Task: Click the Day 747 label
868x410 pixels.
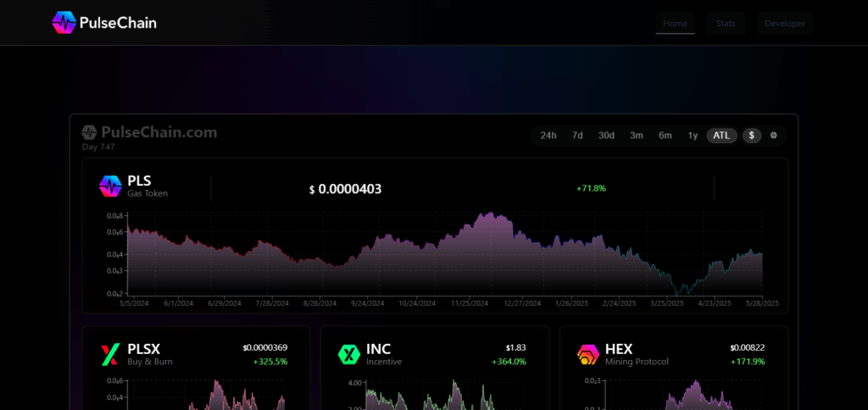Action: click(x=98, y=147)
